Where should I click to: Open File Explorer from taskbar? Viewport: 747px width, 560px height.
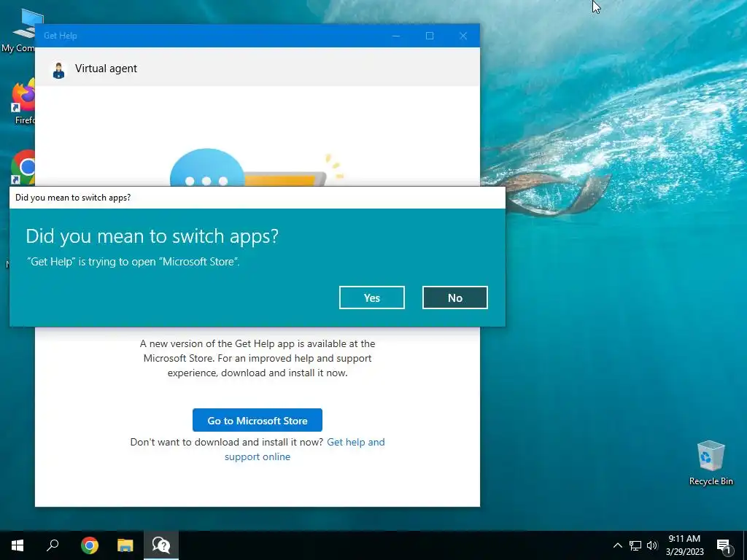(x=125, y=545)
